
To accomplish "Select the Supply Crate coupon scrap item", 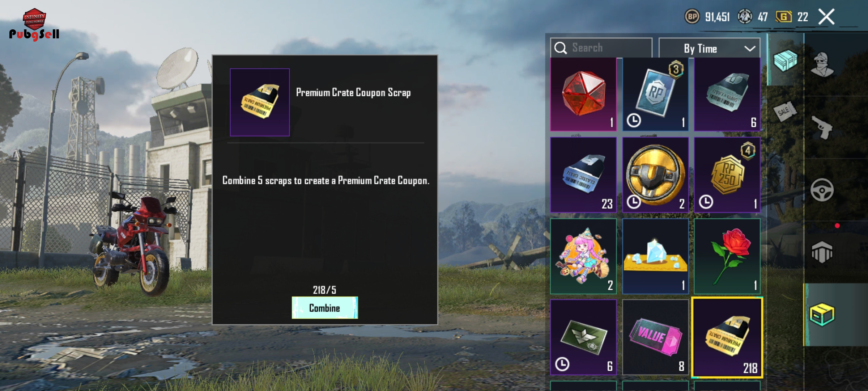I will 727,94.
